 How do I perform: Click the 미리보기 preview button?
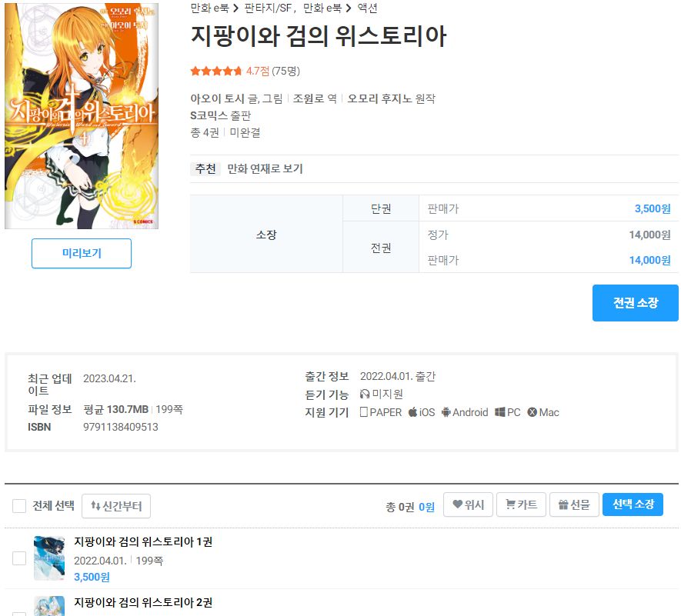[82, 253]
